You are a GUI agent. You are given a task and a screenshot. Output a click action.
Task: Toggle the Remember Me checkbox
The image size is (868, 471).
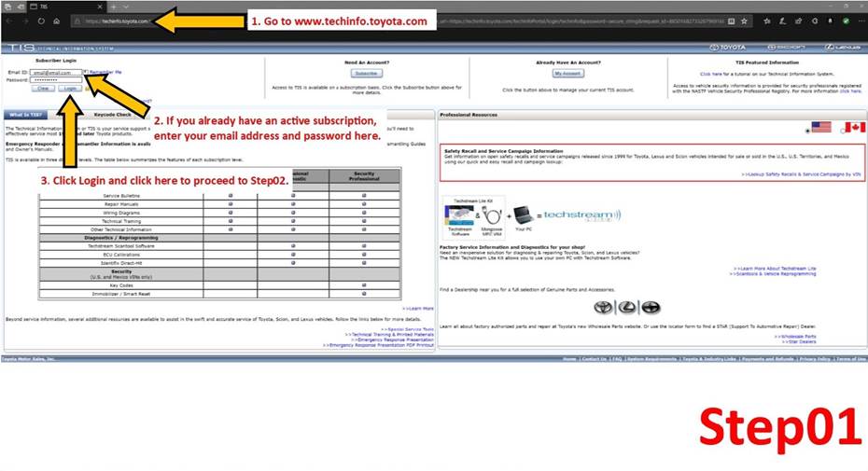click(86, 72)
